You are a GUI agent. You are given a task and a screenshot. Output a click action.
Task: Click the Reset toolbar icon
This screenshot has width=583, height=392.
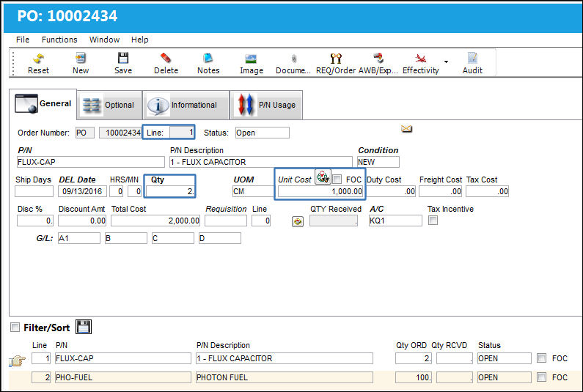[38, 59]
